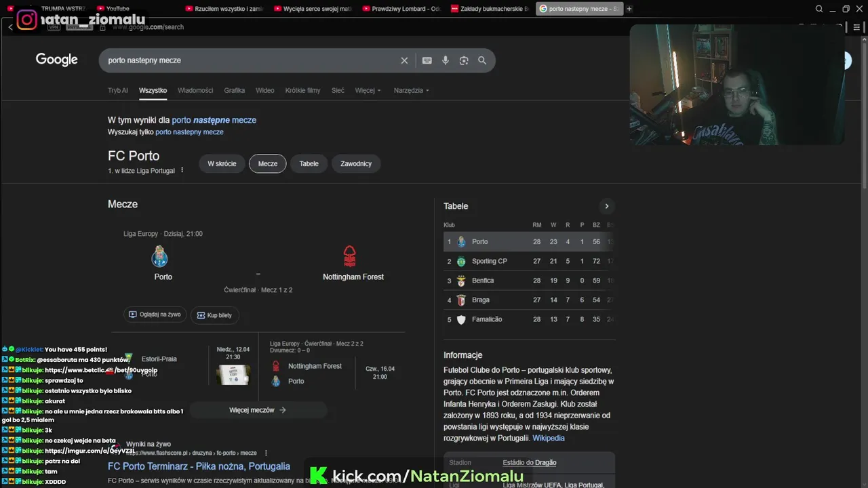Select the Mecze chip
This screenshot has height=488, width=868.
[x=268, y=163]
